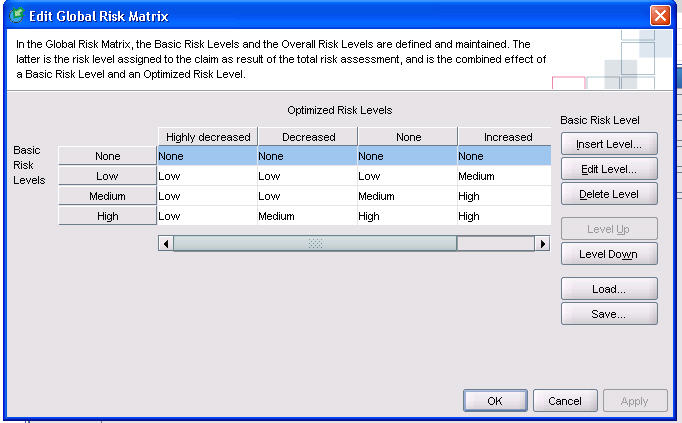Select the High basic risk level row header
The height and width of the screenshot is (423, 682).
point(107,216)
